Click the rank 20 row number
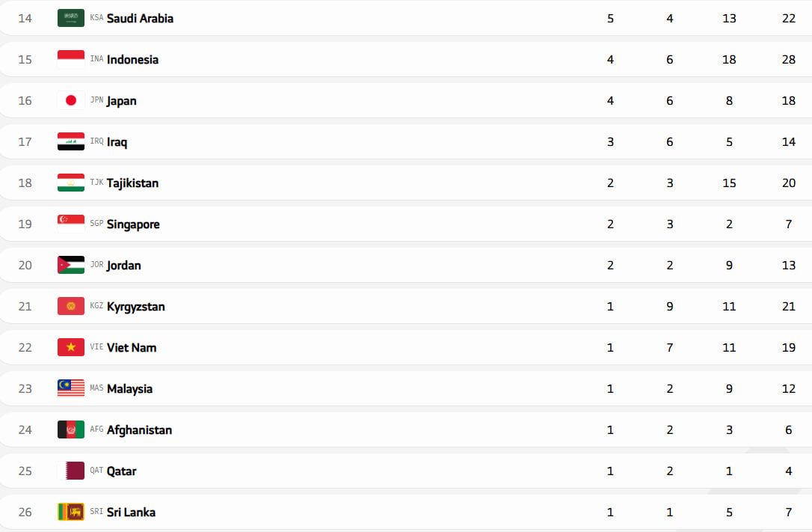Viewport: 812px width, 532px height. coord(25,265)
